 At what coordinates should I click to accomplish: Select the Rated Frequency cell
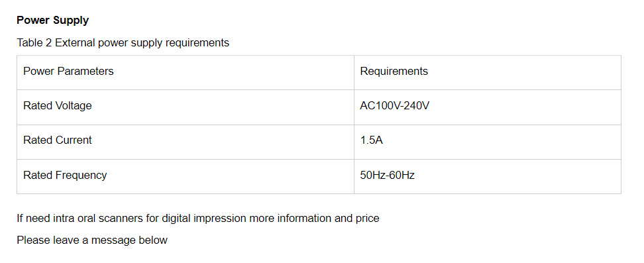[186, 176]
